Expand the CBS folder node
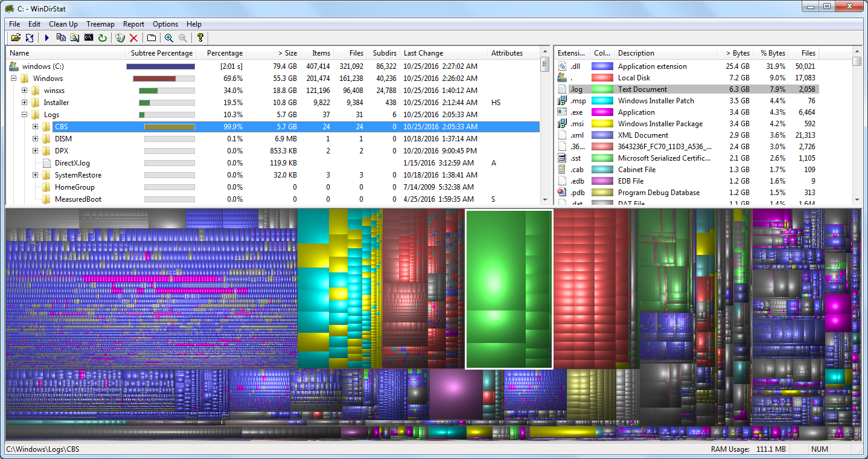Image resolution: width=868 pixels, height=459 pixels. click(36, 126)
